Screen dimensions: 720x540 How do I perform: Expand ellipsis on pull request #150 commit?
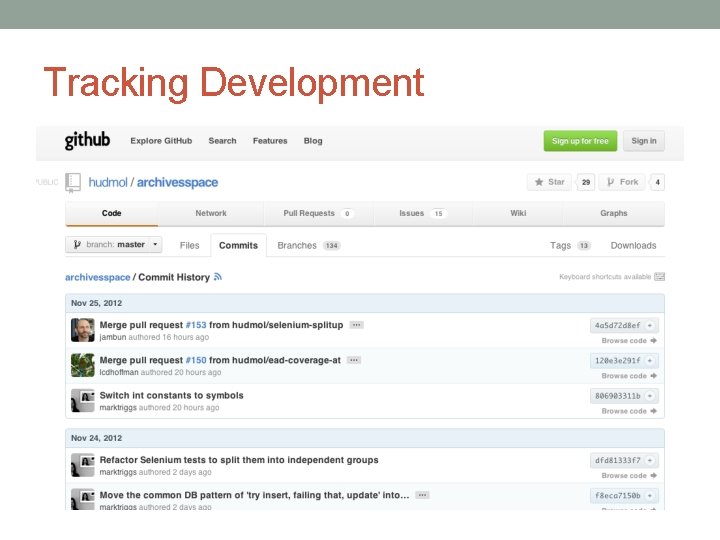click(354, 360)
